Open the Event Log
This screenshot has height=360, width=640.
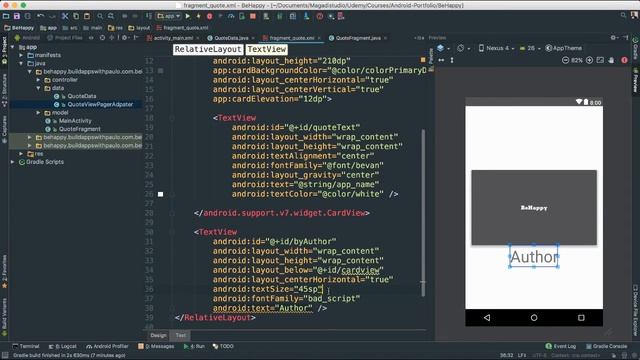pyautogui.click(x=560, y=347)
